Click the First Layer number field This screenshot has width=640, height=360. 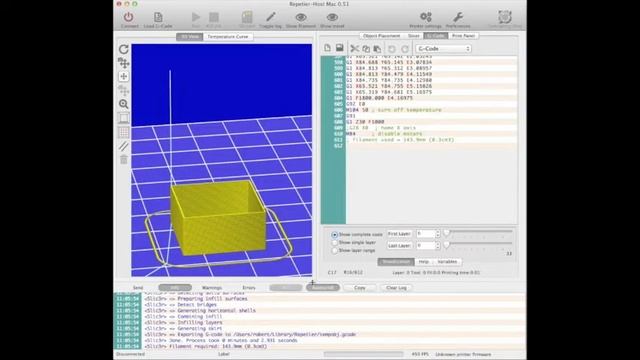point(425,234)
